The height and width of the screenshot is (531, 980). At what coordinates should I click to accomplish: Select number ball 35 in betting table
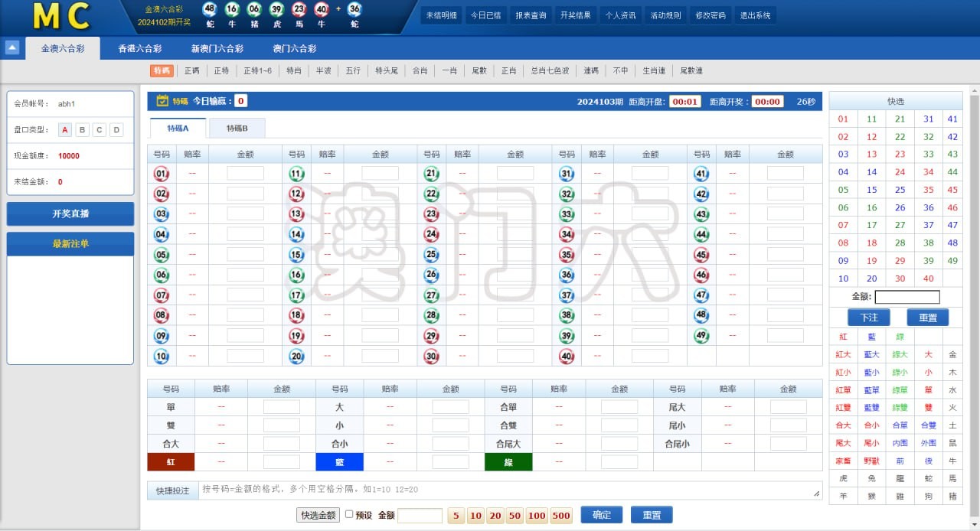[567, 255]
